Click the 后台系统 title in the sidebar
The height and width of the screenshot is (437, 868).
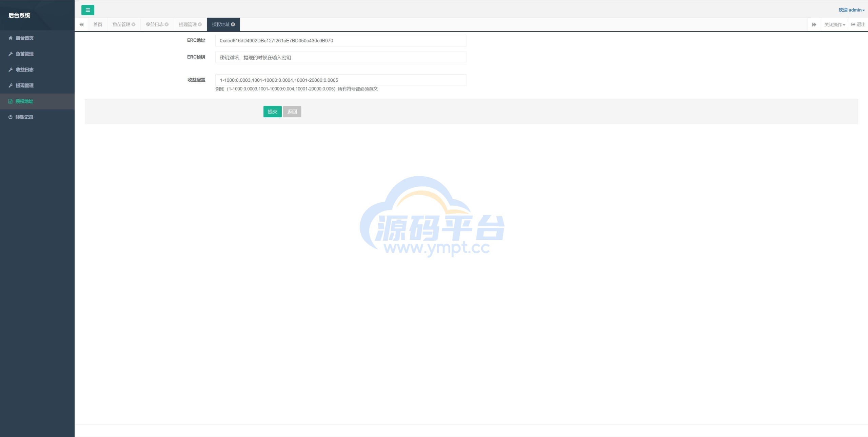19,15
